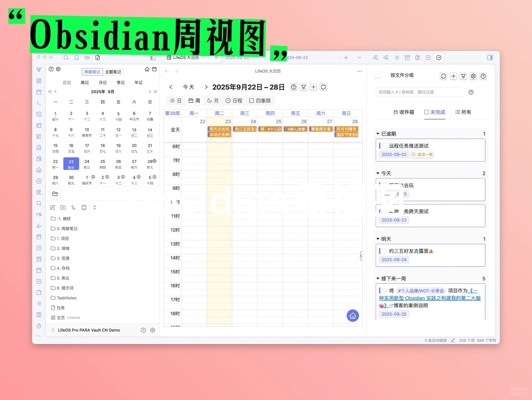Open the Obsidian 实践 blog link
Viewport: 532px width, 400px height.
click(x=430, y=298)
